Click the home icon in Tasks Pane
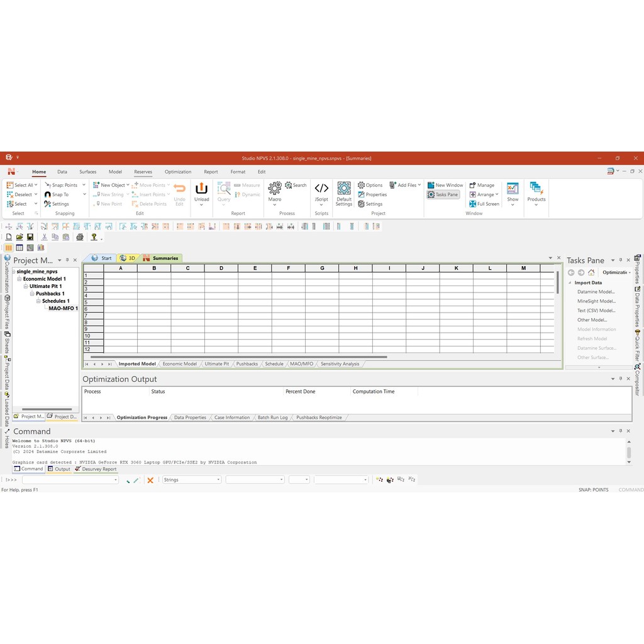 591,273
